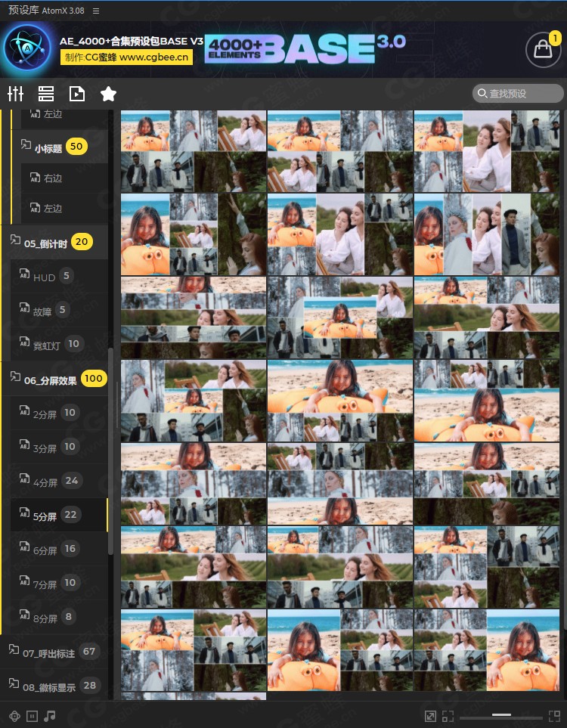567x728 pixels.
Task: Expand the 07_呼出标注 category
Action: click(54, 652)
